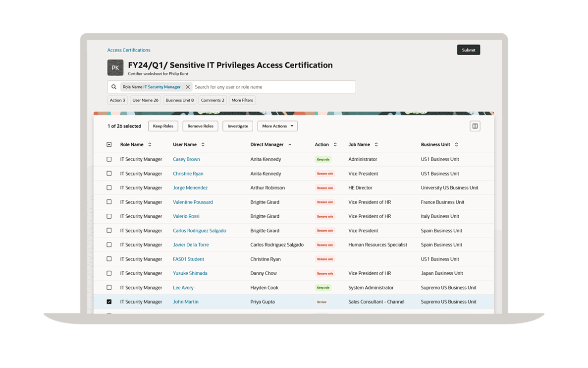The width and height of the screenshot is (588, 368).
Task: Open the More Filters chip
Action: point(242,100)
